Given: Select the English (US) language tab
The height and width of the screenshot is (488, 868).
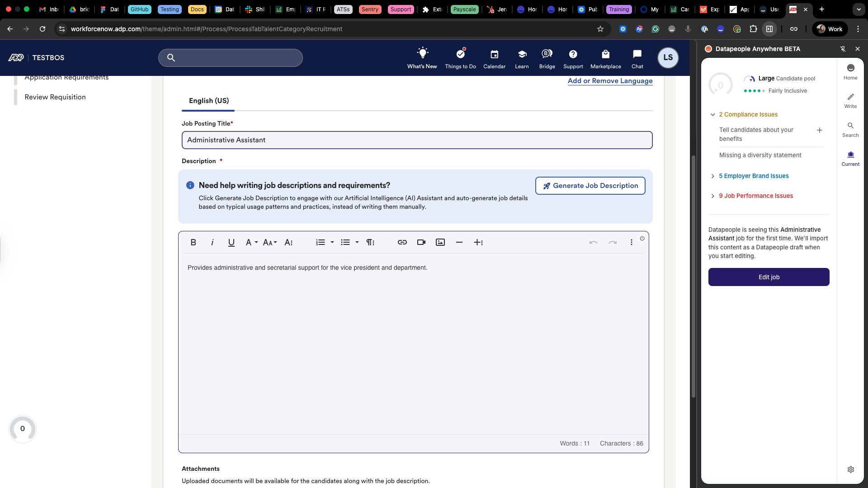Looking at the screenshot, I should tap(208, 101).
